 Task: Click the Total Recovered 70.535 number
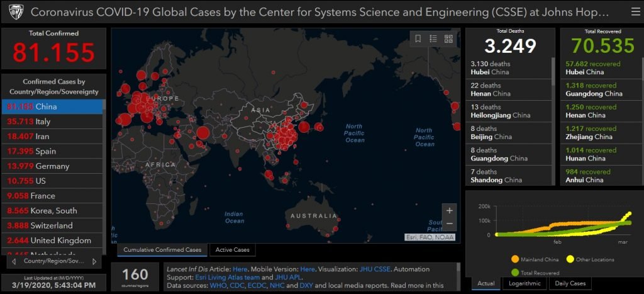pyautogui.click(x=602, y=45)
